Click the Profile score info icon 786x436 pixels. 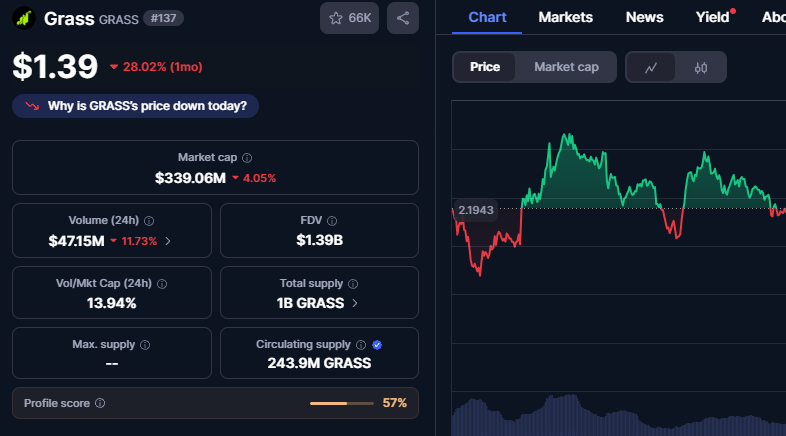coord(100,403)
